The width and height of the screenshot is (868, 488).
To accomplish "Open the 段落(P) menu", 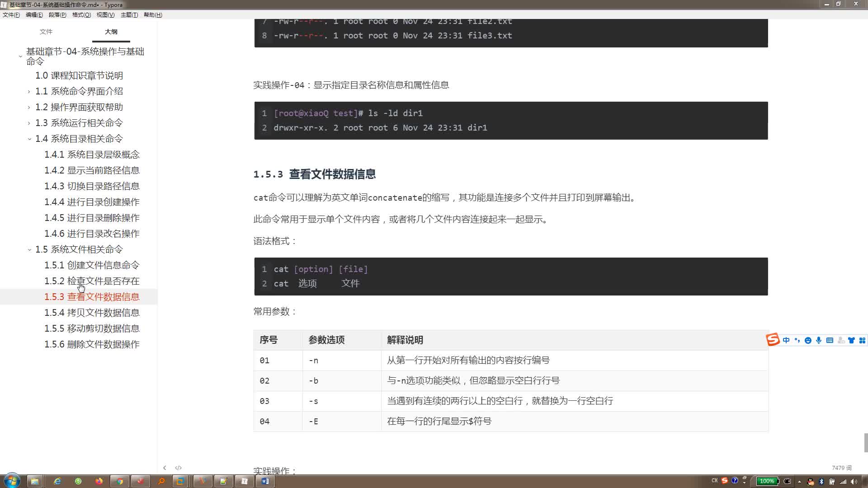I will (x=57, y=15).
